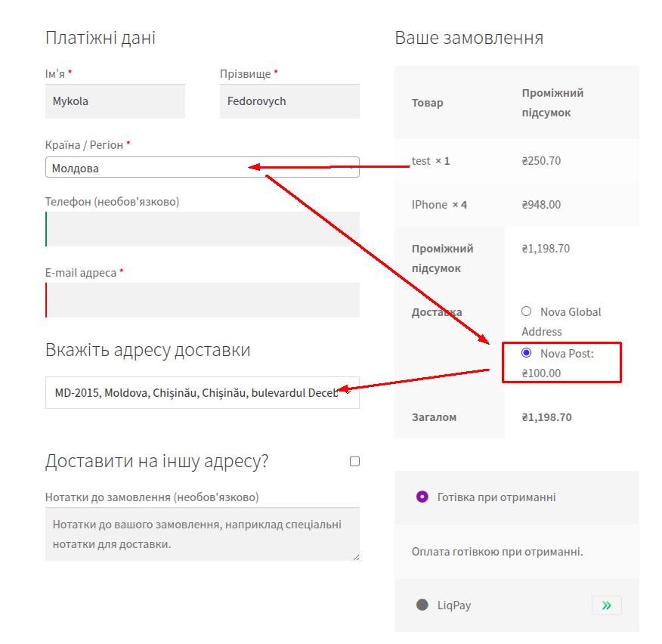Focus the Прізвище field containing Fedorovych
The height and width of the screenshot is (644, 662).
coord(289,101)
